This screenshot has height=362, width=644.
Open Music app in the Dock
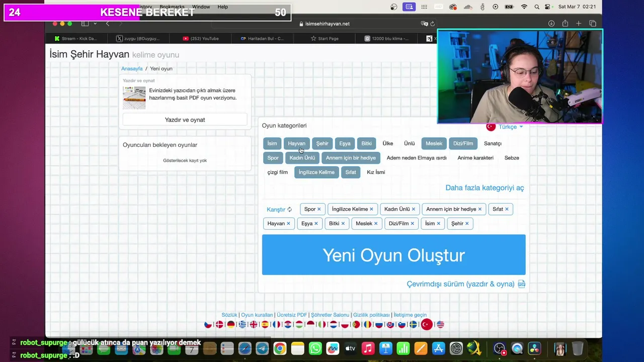[x=368, y=348]
